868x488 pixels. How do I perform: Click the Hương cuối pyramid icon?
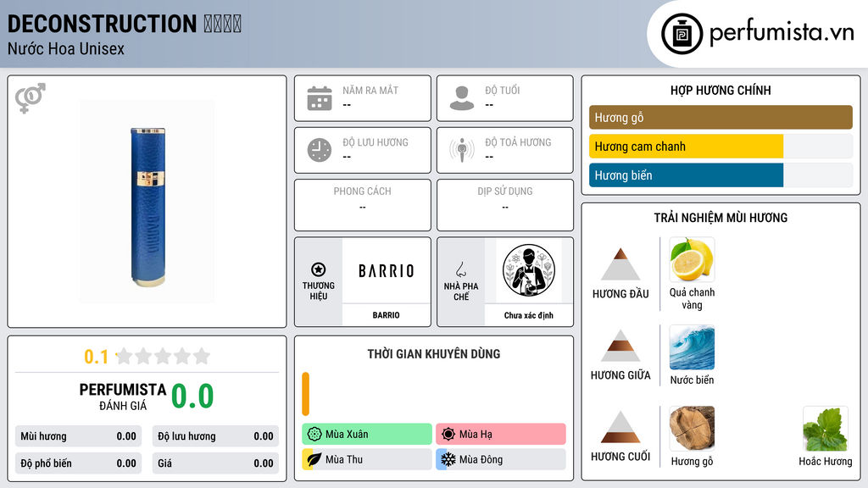click(x=620, y=427)
